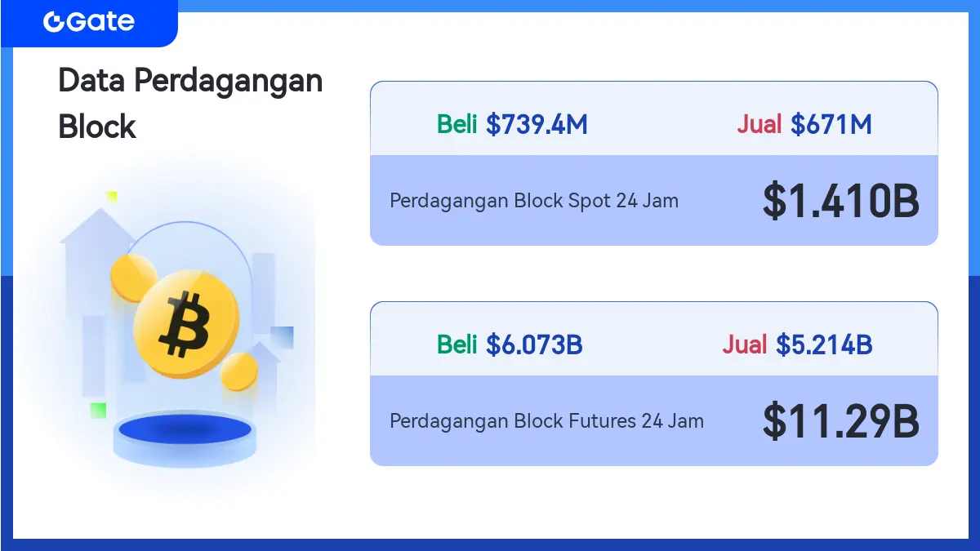Viewport: 980px width, 551px height.
Task: Select the spot Beli $739.4M value
Action: click(x=512, y=124)
